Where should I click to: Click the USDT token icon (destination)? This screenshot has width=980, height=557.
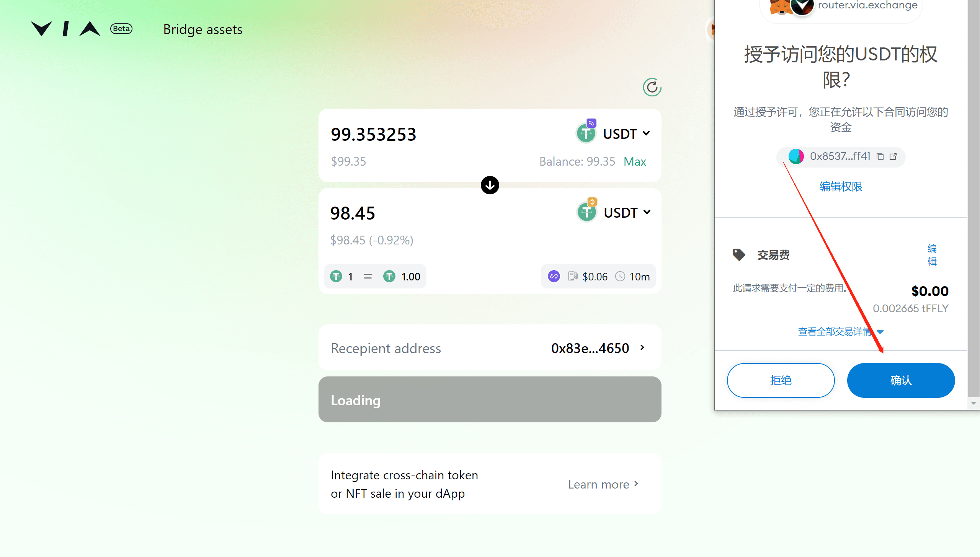click(x=586, y=213)
